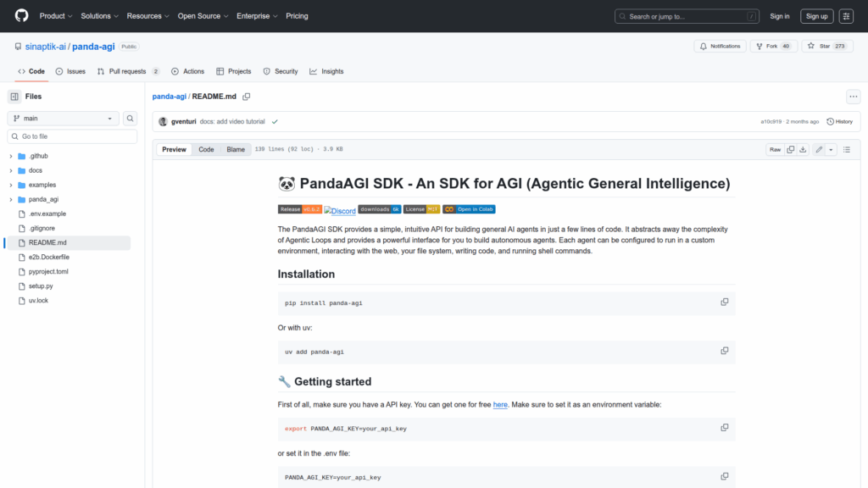Go to the Insights tab
This screenshot has height=488, width=868.
[326, 72]
